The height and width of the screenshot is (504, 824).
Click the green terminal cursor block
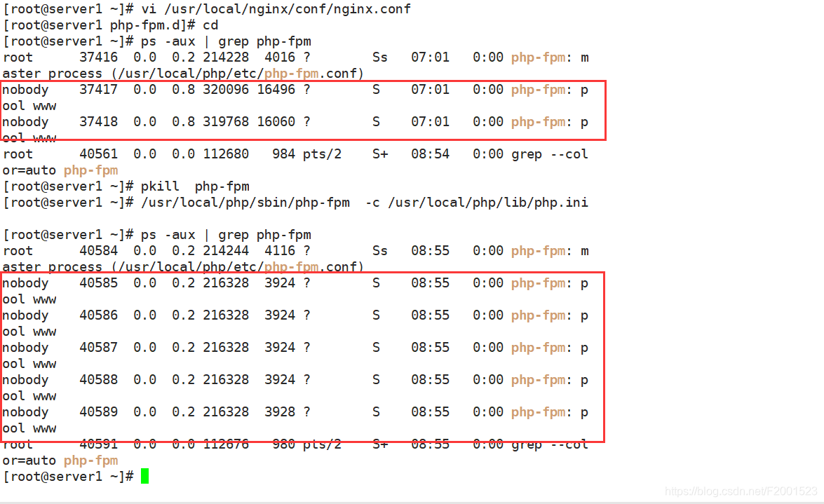tap(145, 476)
